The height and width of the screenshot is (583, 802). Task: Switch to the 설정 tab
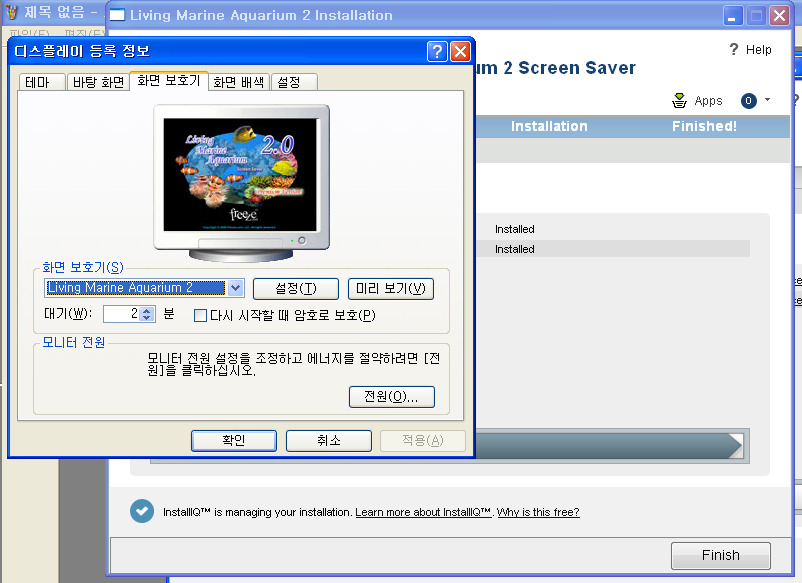pyautogui.click(x=294, y=82)
